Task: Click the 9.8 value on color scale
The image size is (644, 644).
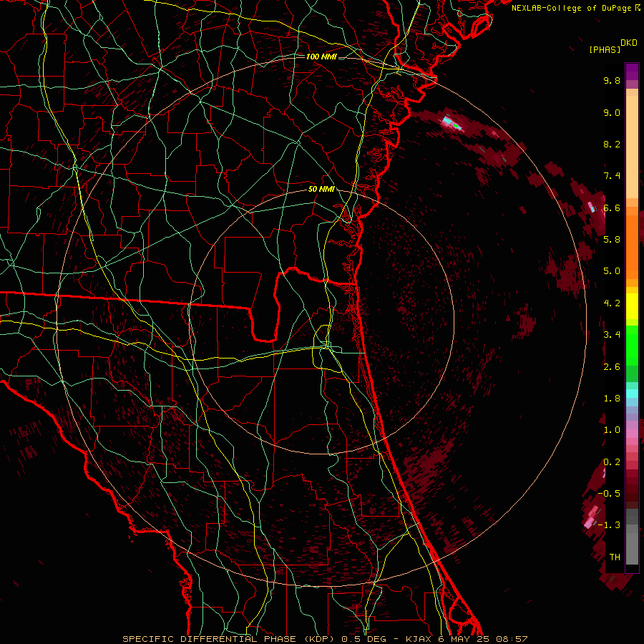Action: [612, 80]
